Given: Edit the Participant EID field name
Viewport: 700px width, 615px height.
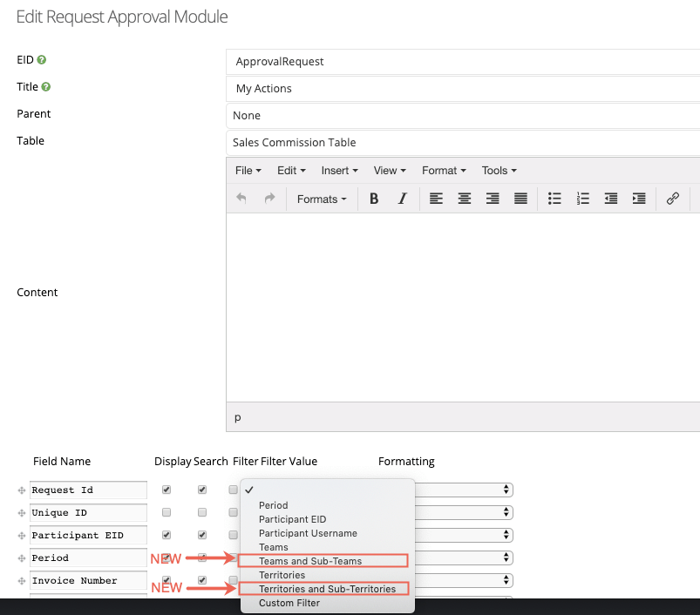Looking at the screenshot, I should (x=88, y=535).
